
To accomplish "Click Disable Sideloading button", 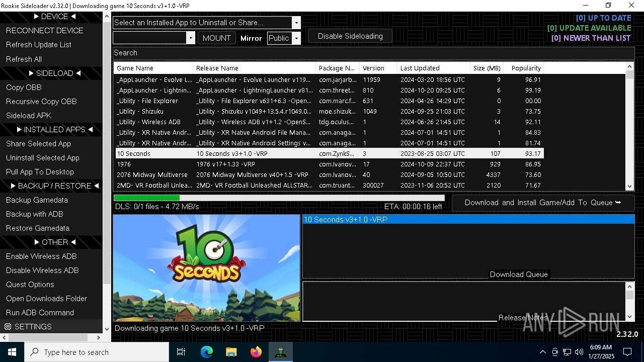I will pyautogui.click(x=350, y=36).
